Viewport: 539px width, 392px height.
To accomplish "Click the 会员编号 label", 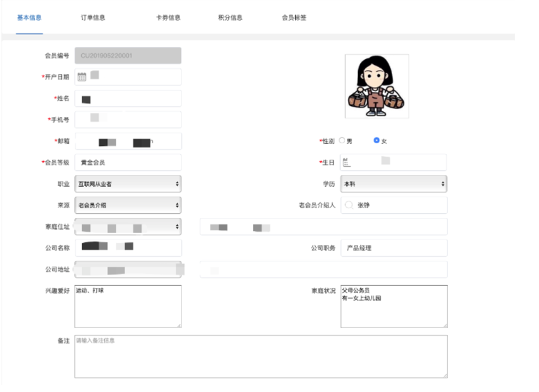I will (57, 56).
